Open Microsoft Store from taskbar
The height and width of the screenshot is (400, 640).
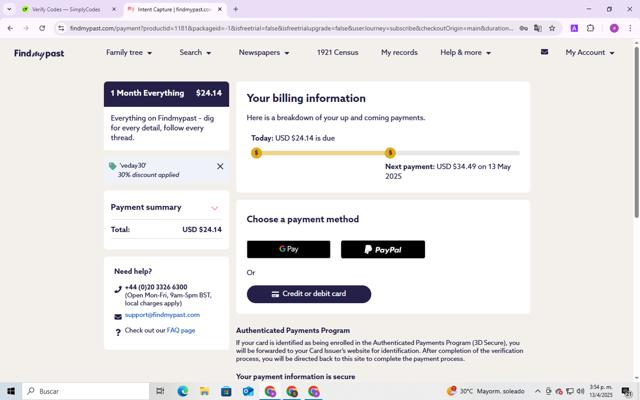[x=226, y=391]
